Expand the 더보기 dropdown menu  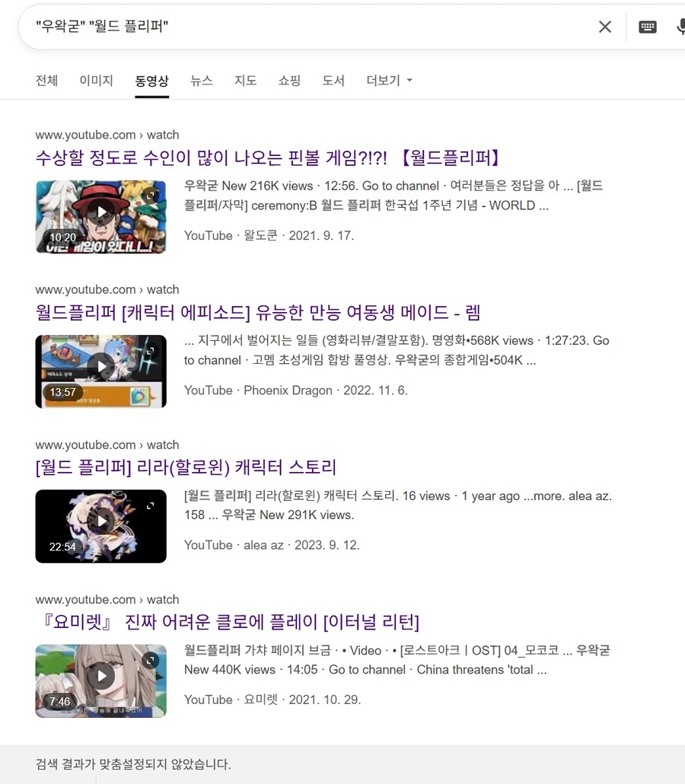coord(389,81)
